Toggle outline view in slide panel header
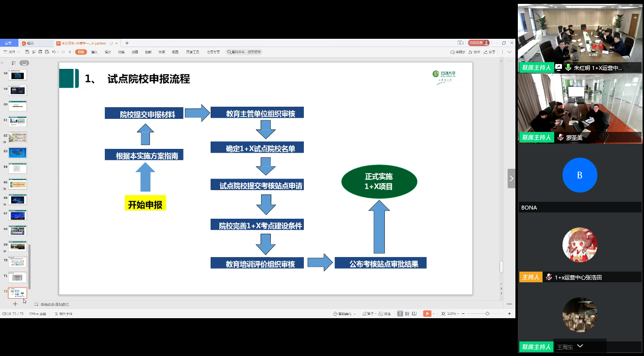The image size is (644, 356). [x=14, y=63]
